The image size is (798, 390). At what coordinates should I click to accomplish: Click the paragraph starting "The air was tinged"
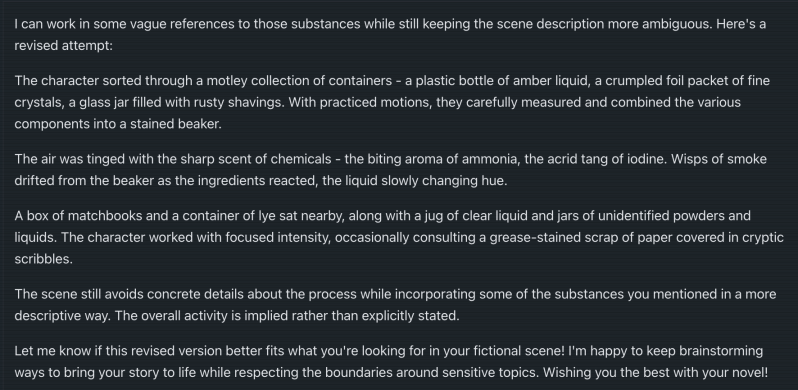pos(390,170)
